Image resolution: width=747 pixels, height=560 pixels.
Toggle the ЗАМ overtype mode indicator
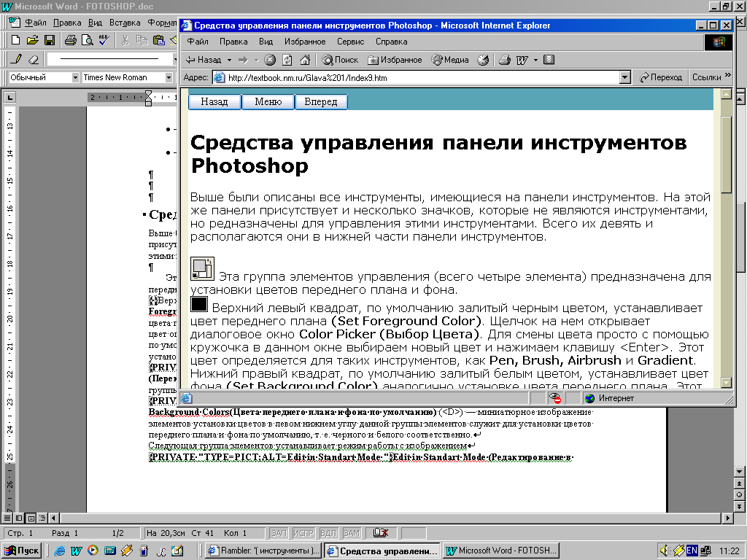tap(352, 533)
